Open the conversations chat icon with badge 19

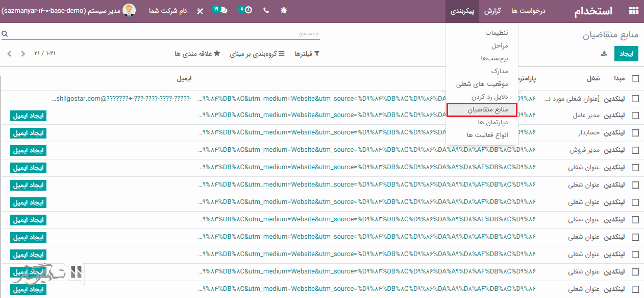pyautogui.click(x=219, y=10)
